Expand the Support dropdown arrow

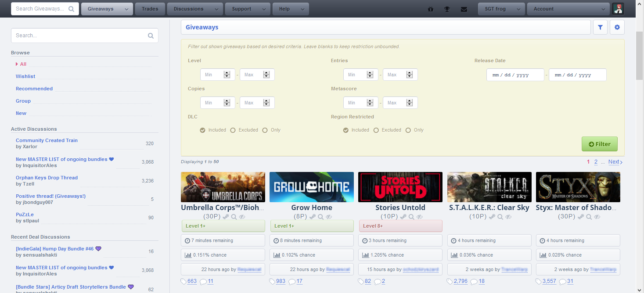point(264,9)
